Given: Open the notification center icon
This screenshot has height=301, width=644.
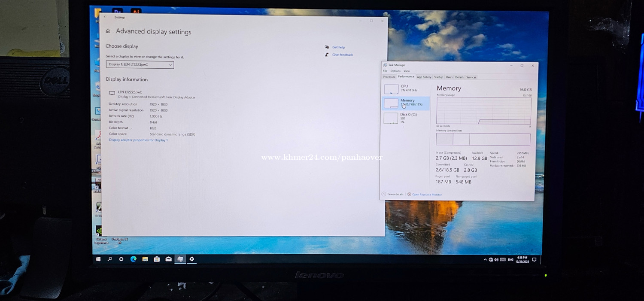Looking at the screenshot, I should [534, 260].
